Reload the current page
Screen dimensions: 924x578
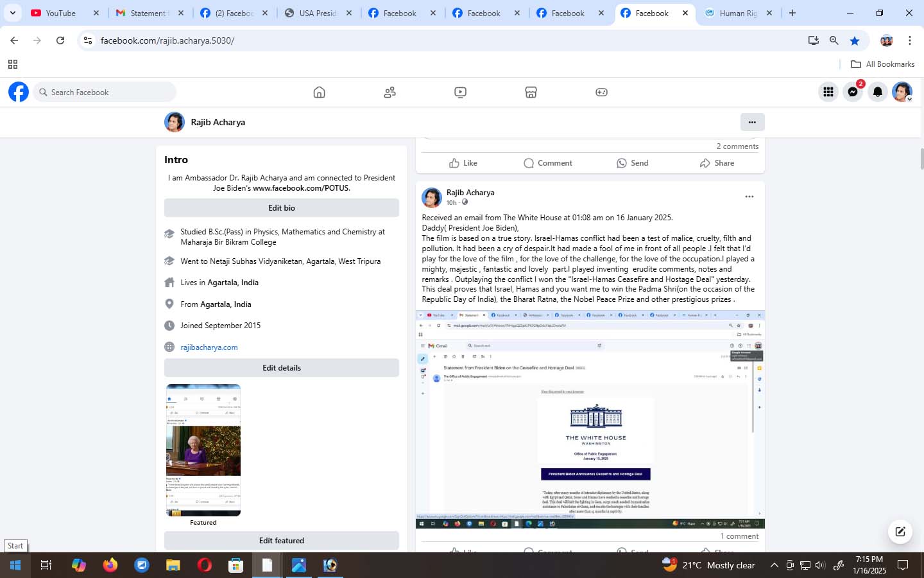(x=60, y=40)
